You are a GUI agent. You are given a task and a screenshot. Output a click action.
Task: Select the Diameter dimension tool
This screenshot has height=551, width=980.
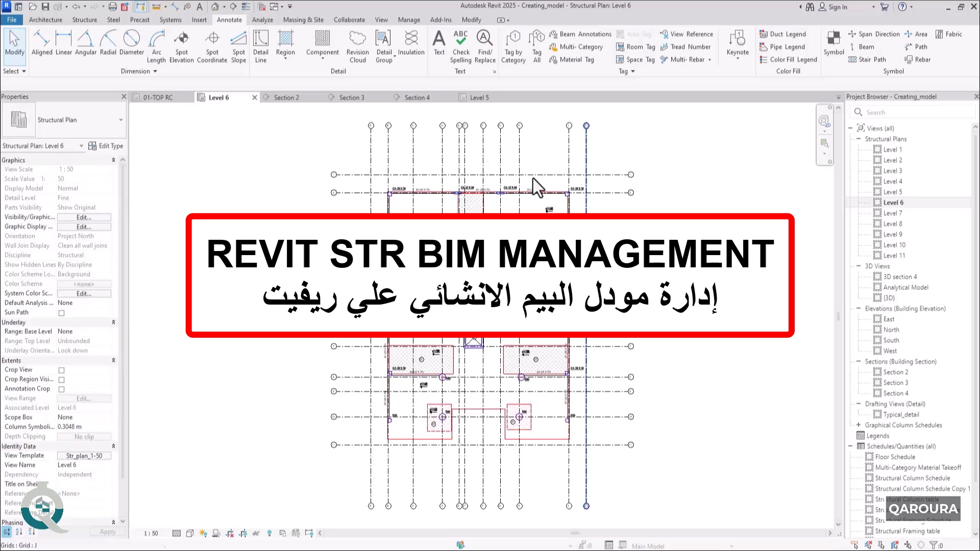(132, 43)
